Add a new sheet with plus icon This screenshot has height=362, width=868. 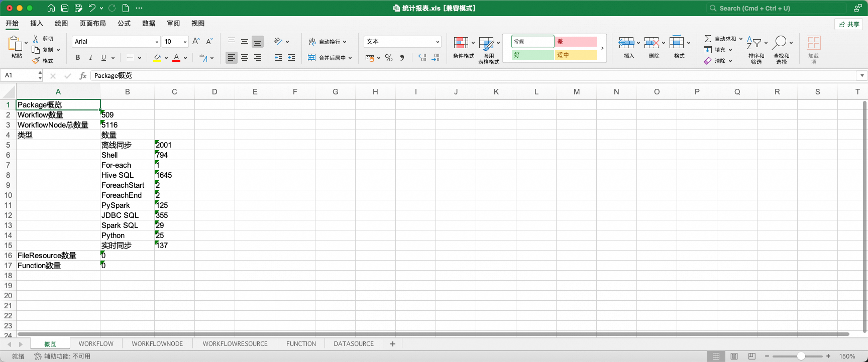click(393, 344)
